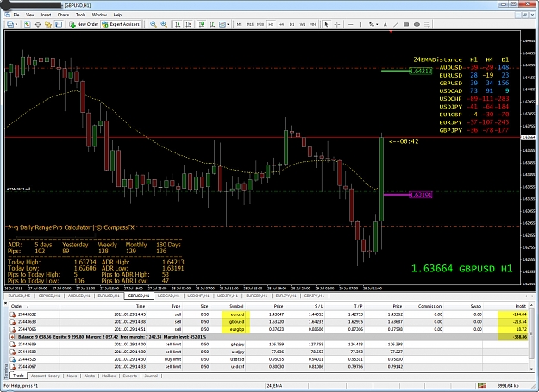Switch to USDCHF,H1 chart tab
Viewport: 539px width, 392px height.
(x=198, y=296)
